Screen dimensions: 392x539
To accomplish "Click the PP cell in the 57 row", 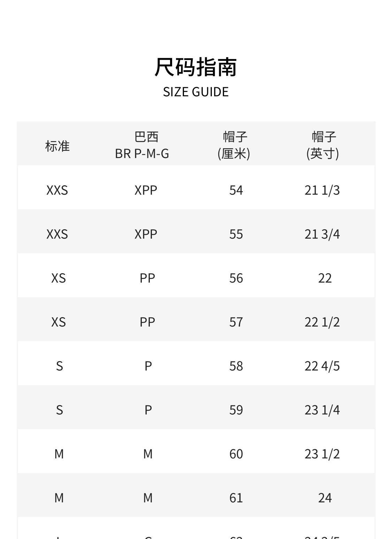I will click(147, 322).
